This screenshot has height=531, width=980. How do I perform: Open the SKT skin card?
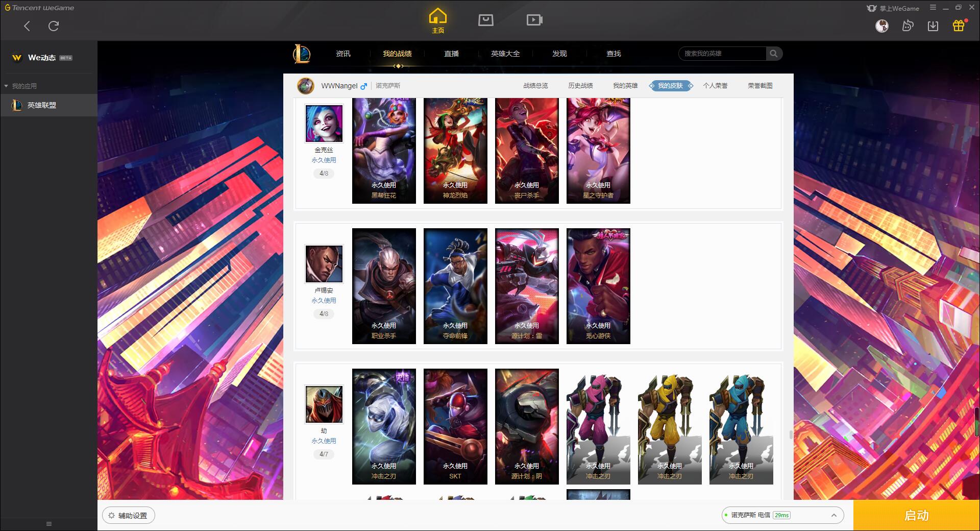tap(455, 426)
